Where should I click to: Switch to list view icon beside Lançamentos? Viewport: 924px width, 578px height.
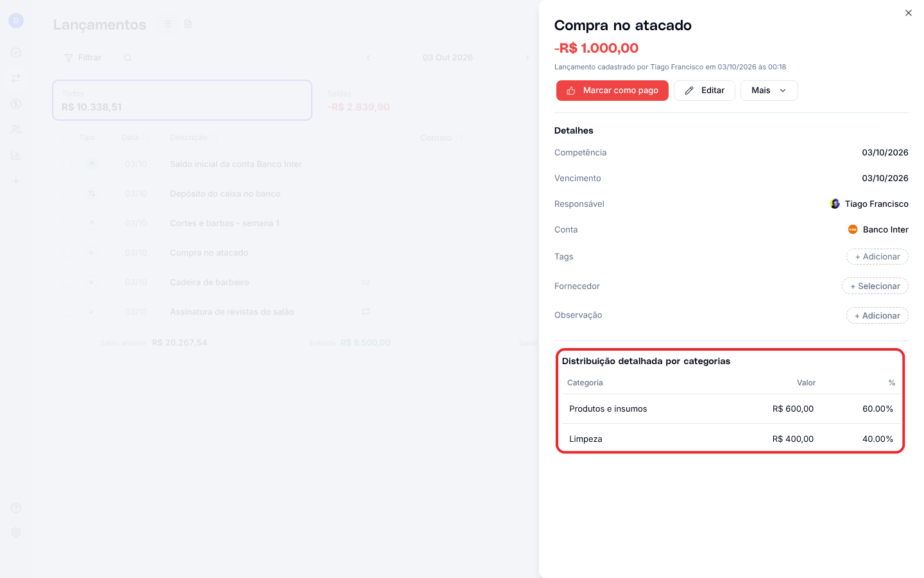click(x=167, y=24)
